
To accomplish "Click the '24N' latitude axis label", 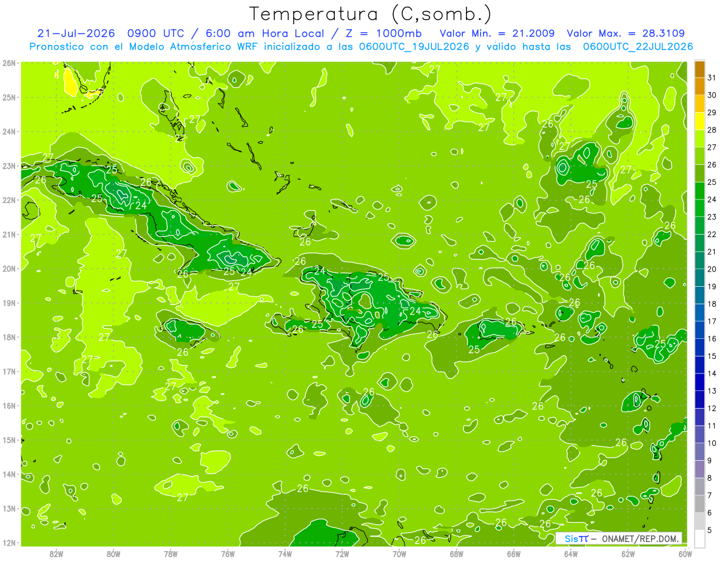I will pos(9,131).
